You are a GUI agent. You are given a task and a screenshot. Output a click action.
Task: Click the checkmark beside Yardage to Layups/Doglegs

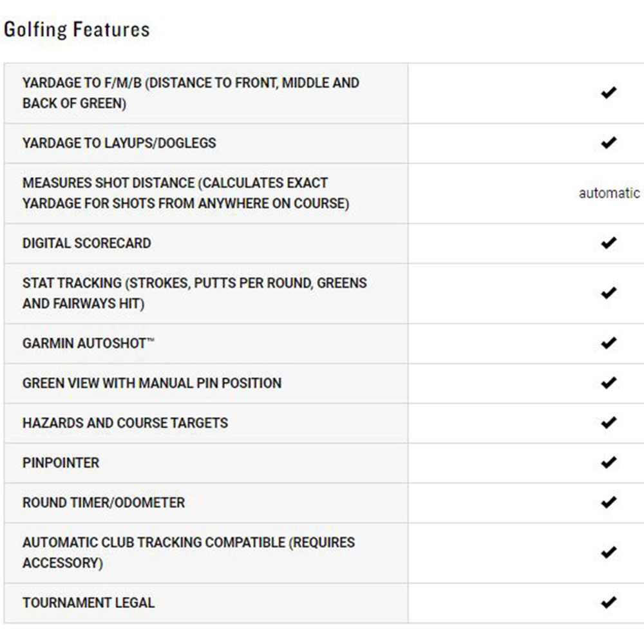609,143
